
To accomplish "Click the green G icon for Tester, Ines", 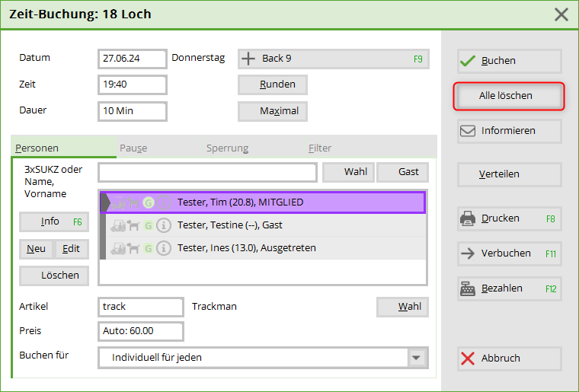I will click(149, 248).
